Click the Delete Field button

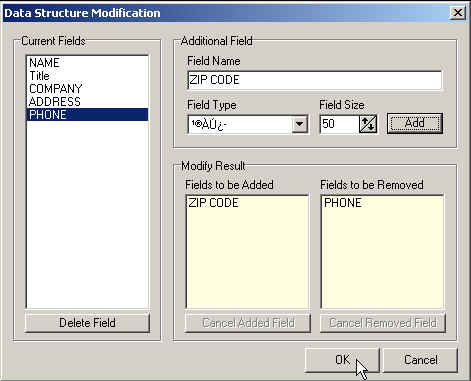coord(87,323)
